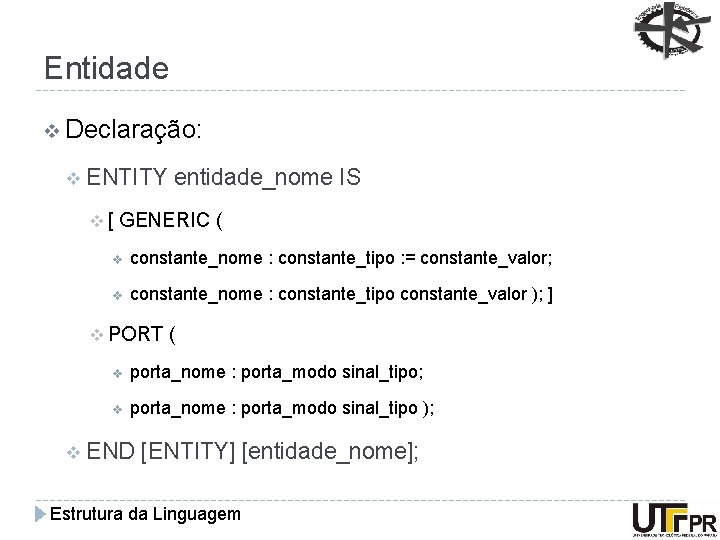720x540 pixels.
Task: Click the ENTITY entidade_nome IS line
Action: 224,178
